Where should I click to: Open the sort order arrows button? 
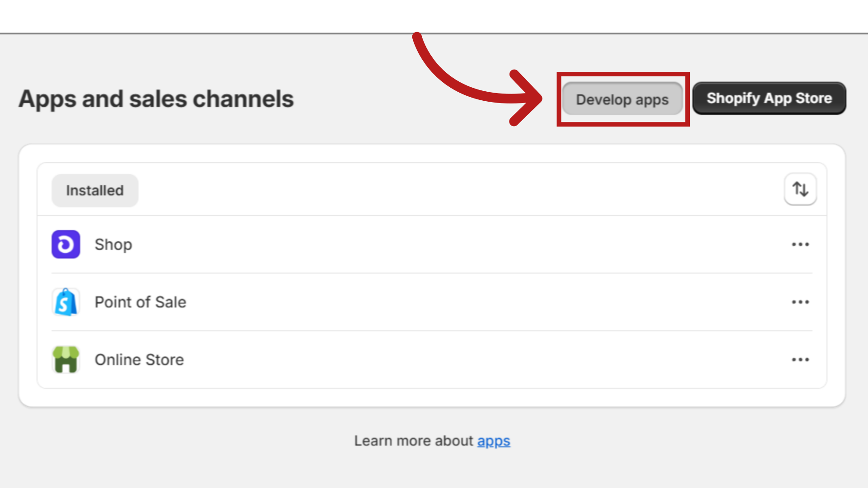coord(800,189)
